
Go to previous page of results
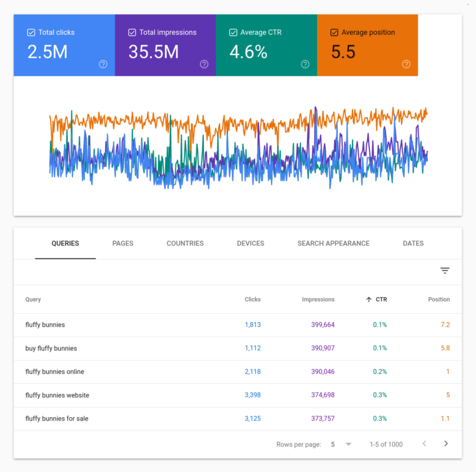pos(425,443)
